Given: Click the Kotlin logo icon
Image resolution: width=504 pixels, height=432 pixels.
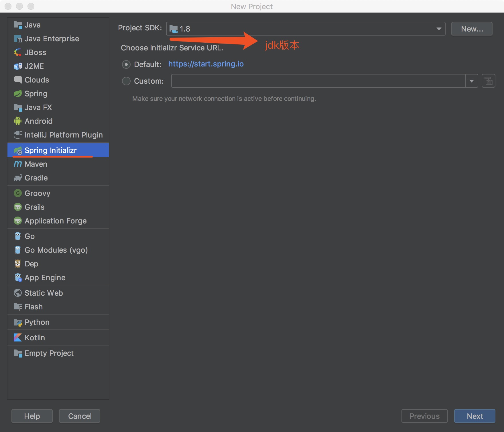Looking at the screenshot, I should tap(18, 338).
